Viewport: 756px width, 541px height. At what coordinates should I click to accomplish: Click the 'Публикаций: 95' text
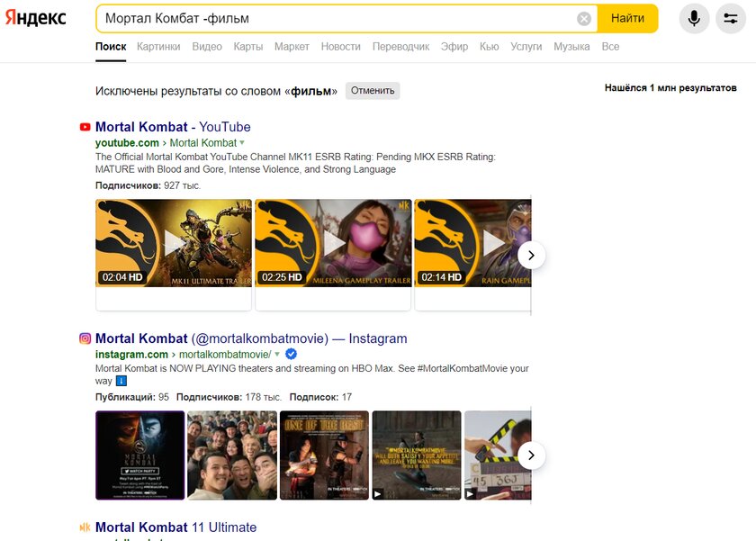(x=132, y=397)
